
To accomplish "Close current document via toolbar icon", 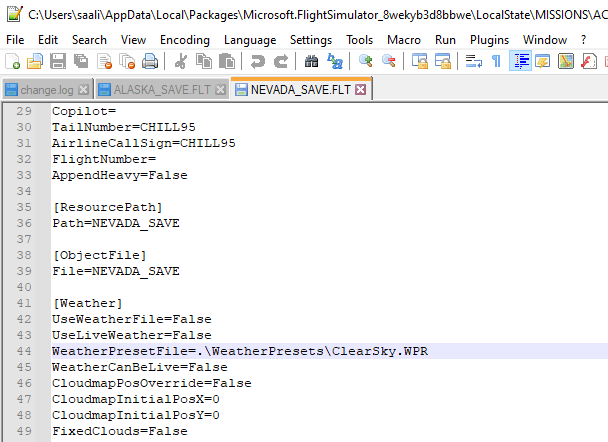I will [104, 61].
